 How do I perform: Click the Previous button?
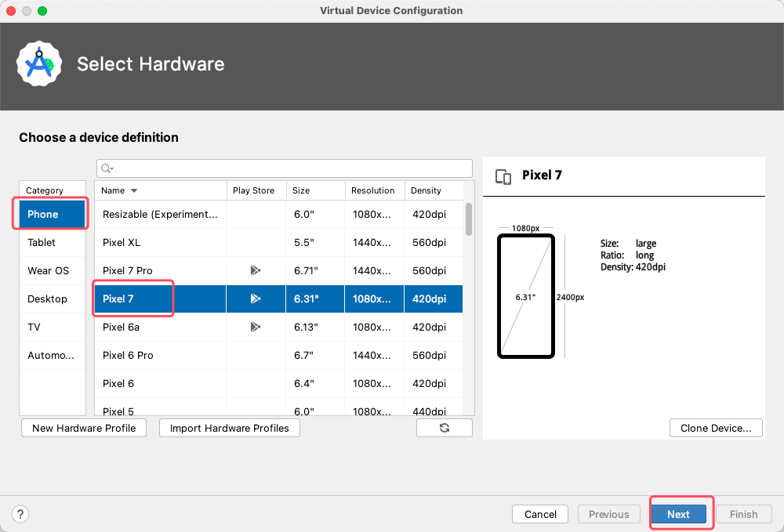click(608, 514)
